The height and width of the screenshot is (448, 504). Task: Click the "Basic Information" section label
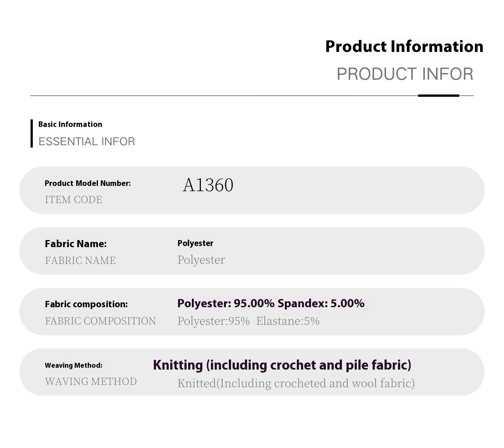tap(70, 124)
